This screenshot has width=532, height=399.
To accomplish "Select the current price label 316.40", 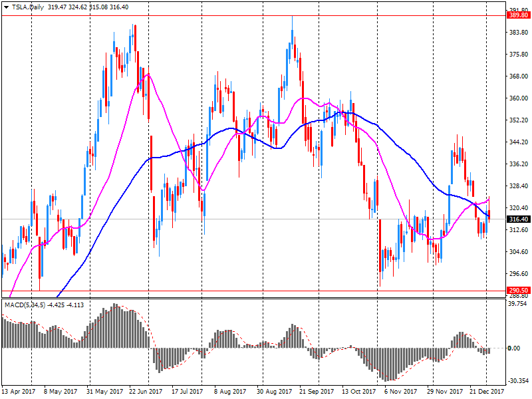I will tap(517, 219).
